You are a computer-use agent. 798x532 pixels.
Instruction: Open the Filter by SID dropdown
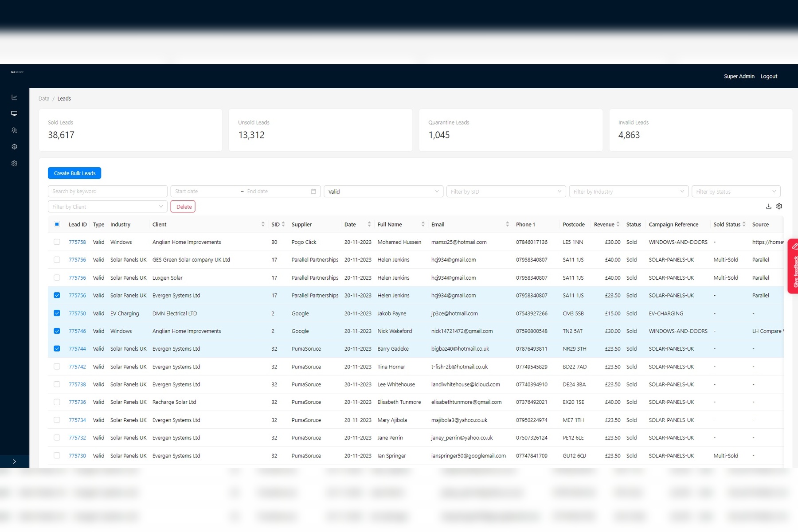pyautogui.click(x=505, y=192)
